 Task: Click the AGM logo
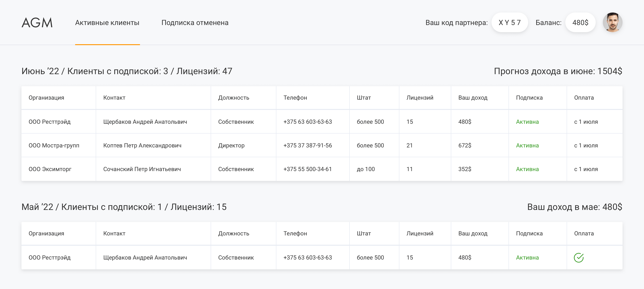[x=37, y=23]
